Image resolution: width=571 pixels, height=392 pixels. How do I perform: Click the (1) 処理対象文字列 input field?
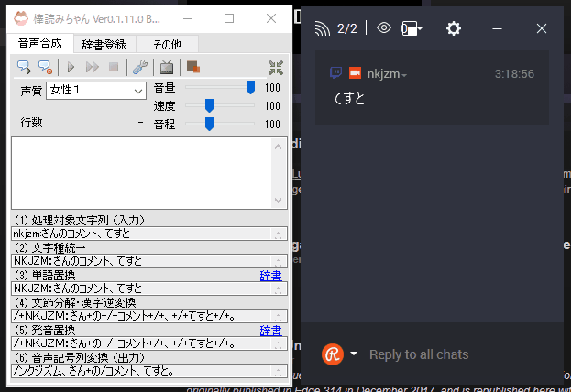coord(149,234)
